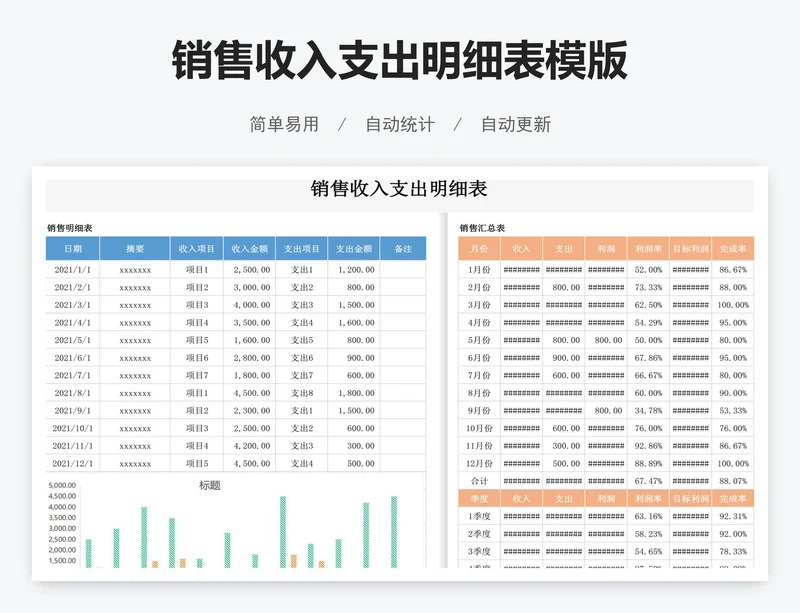Viewport: 800px width, 613px height.
Task: Click the 季度 header cell
Action: point(479,499)
